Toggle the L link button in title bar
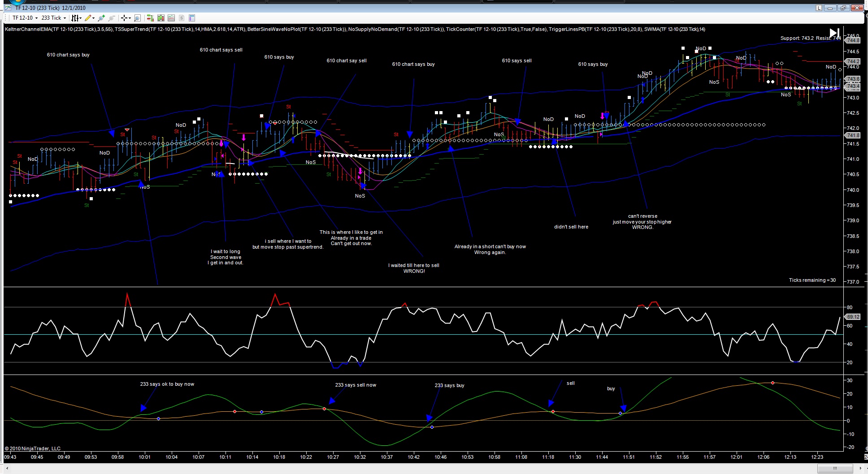Screen dimensions: 868x474 click(819, 8)
